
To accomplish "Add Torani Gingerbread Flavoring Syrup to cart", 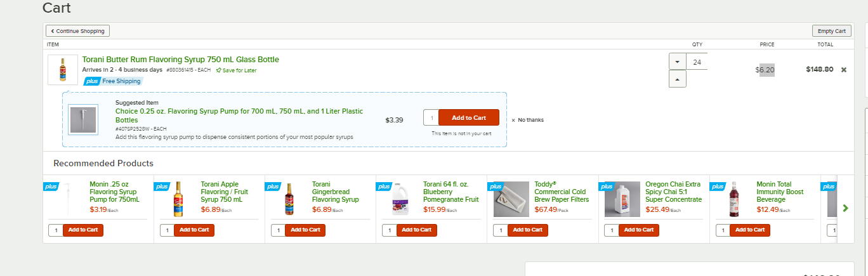I will pyautogui.click(x=305, y=230).
